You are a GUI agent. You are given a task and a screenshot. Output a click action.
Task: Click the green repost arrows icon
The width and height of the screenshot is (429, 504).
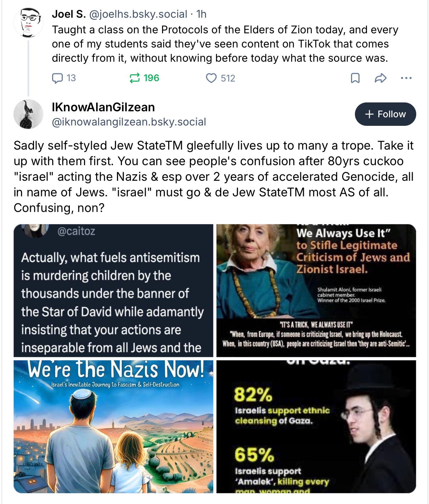[x=135, y=78]
